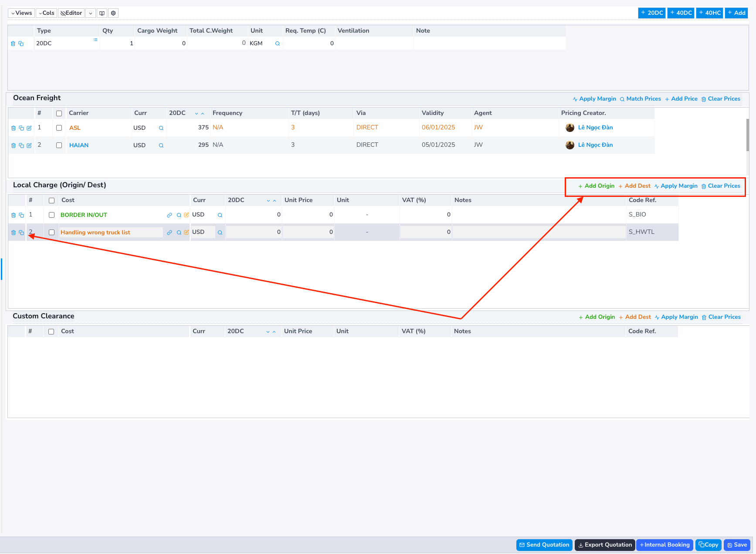Image resolution: width=756 pixels, height=554 pixels.
Task: Click the book icon in the top toolbar
Action: 102,13
